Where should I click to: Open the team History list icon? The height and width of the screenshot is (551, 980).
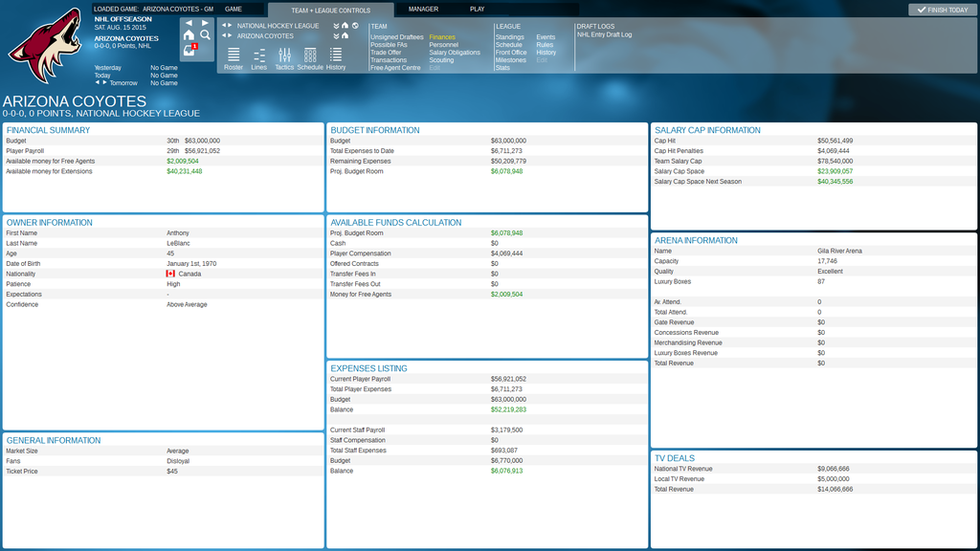(336, 58)
